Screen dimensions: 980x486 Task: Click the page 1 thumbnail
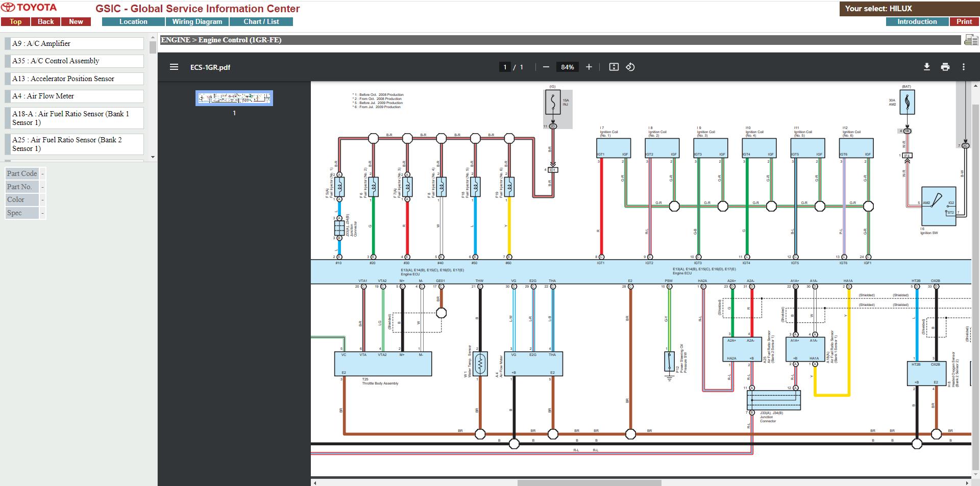pos(234,98)
